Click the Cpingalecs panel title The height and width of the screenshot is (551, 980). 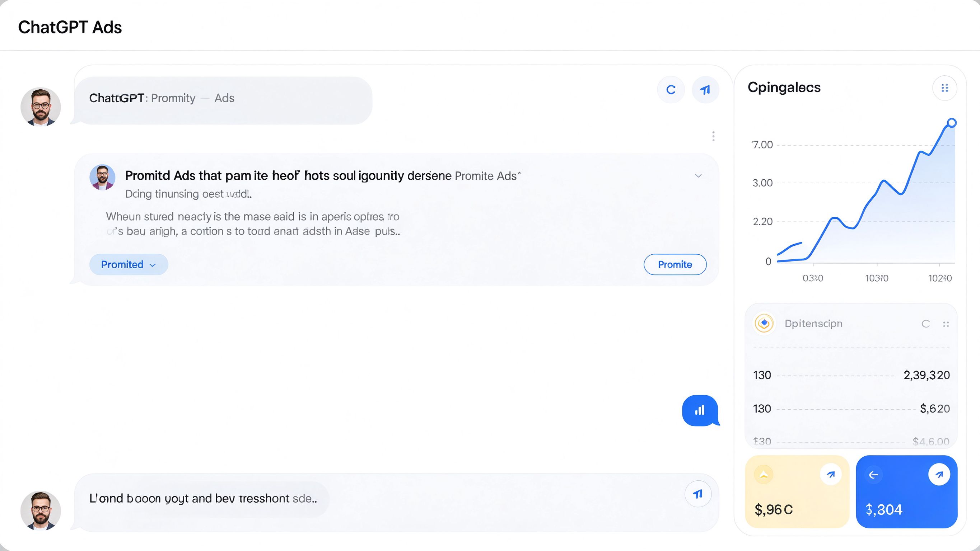tap(784, 88)
